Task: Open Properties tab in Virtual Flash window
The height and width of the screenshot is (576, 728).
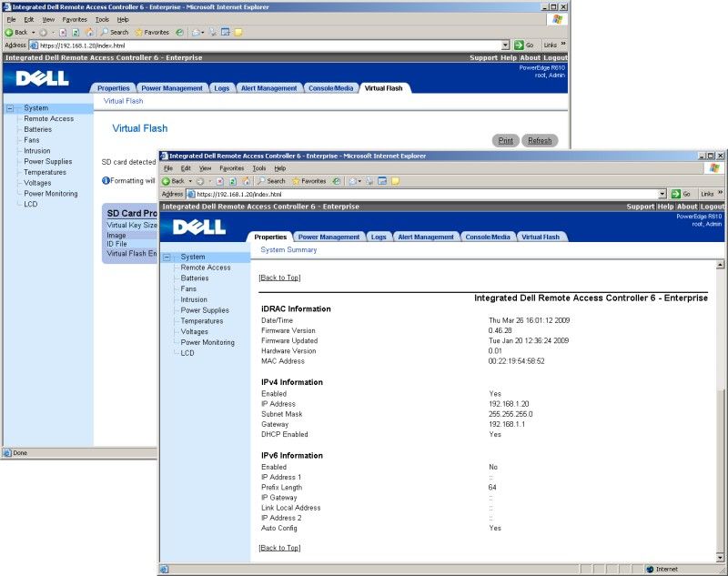Action: point(113,88)
